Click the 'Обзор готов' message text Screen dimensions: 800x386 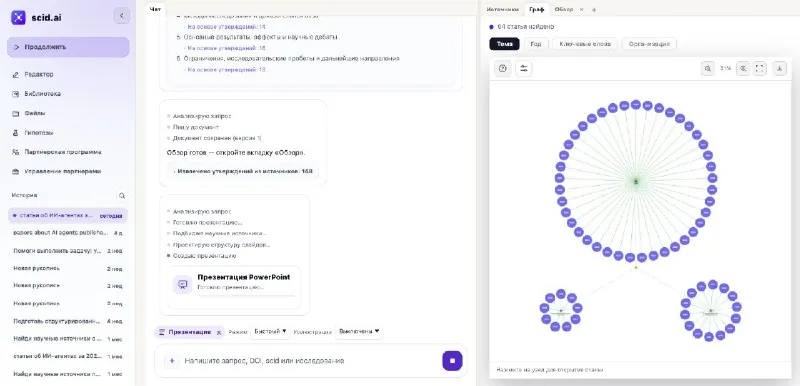pyautogui.click(x=236, y=152)
